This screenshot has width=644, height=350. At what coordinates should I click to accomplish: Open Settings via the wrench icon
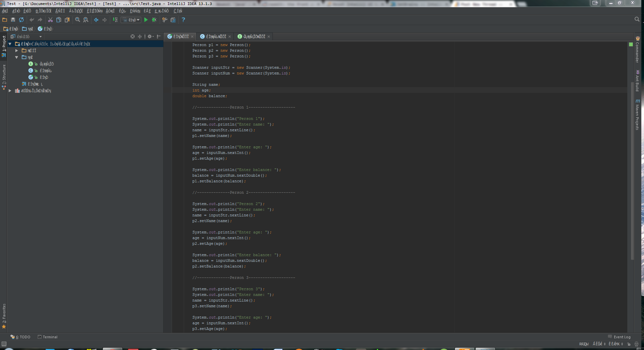pyautogui.click(x=165, y=20)
